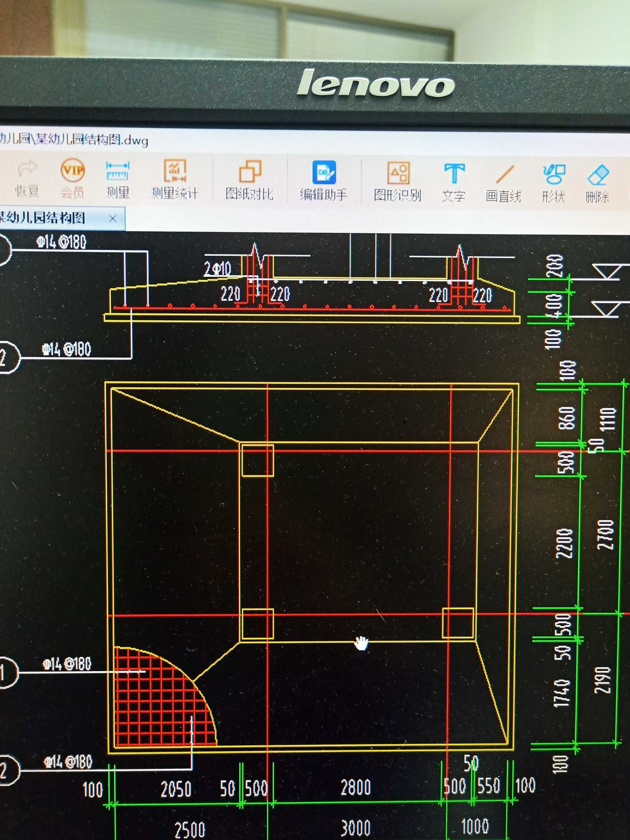Click the 1740 vertical dimension text

point(562,694)
